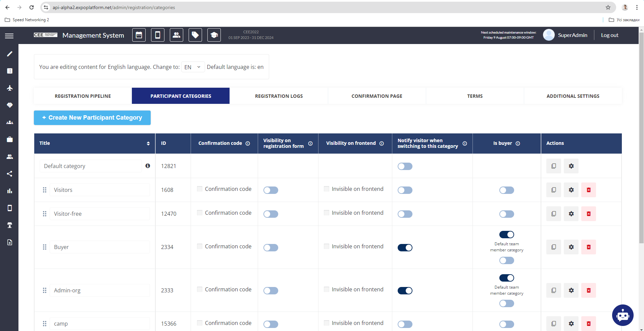Screen dimensions: 644x331
Task: Open the EN language dropdown
Action: (193, 67)
